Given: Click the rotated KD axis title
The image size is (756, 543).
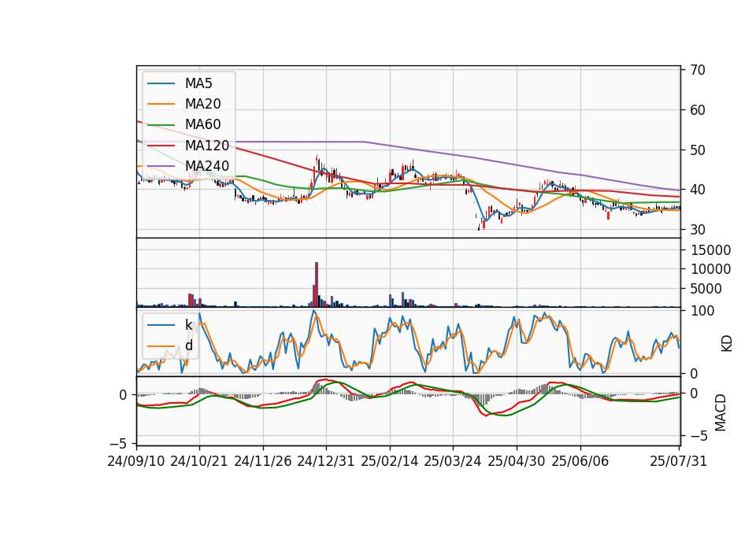Looking at the screenshot, I should (x=726, y=344).
